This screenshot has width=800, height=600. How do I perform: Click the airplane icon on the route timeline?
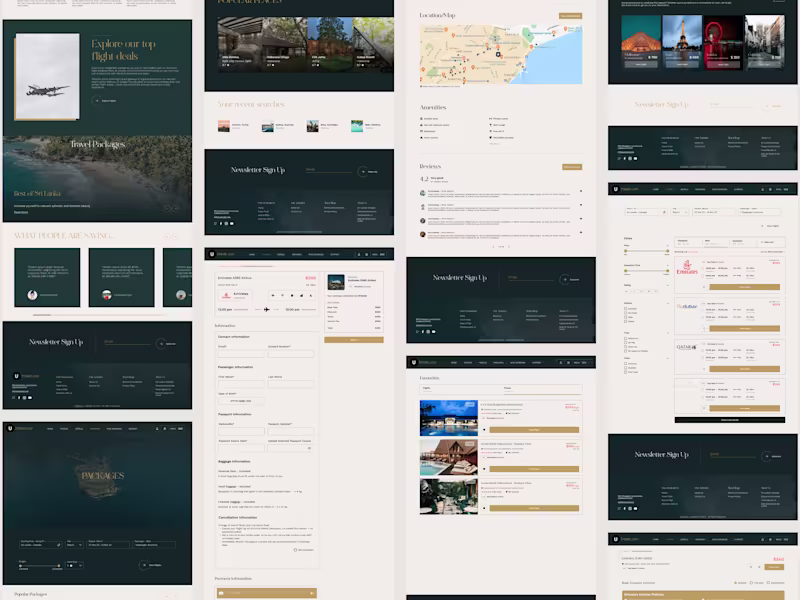click(x=266, y=309)
